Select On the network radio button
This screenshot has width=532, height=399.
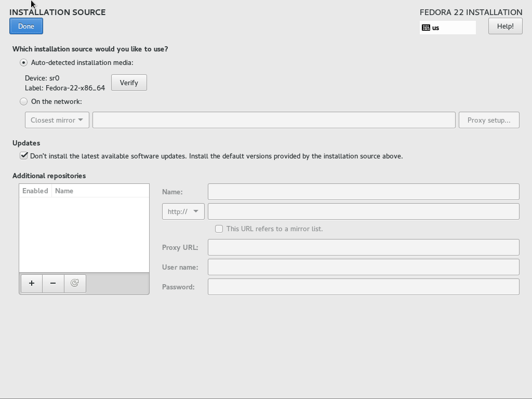24,101
